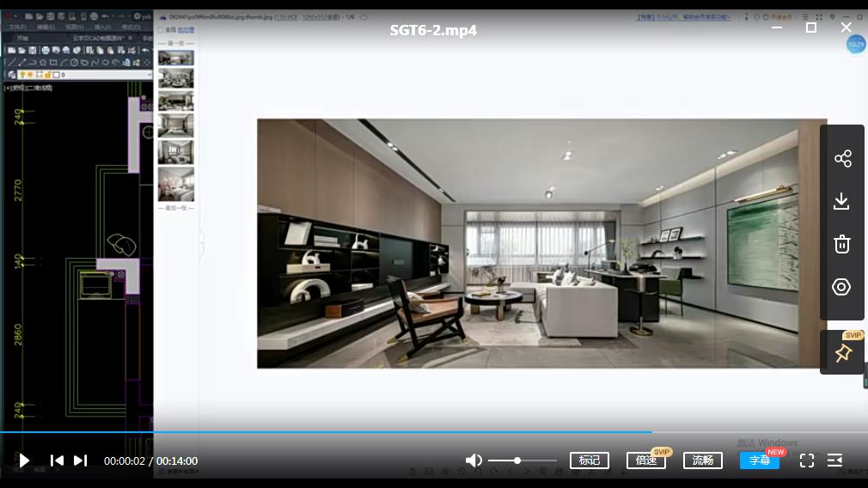
Task: Click Print Preview icon in CAD toolbar
Action: click(x=56, y=51)
